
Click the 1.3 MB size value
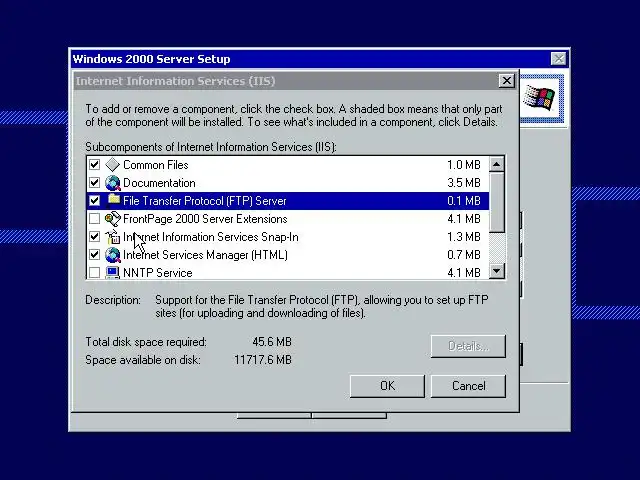coord(464,237)
